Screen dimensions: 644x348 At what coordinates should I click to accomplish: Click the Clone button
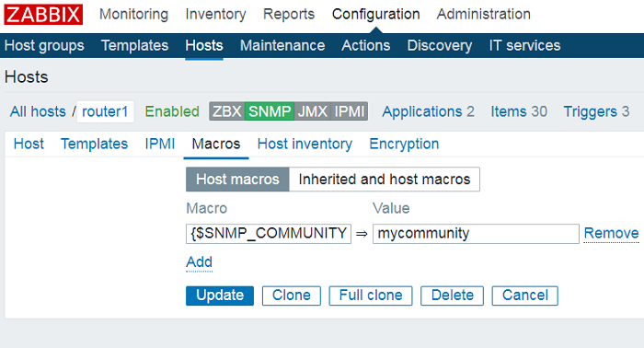tap(292, 296)
